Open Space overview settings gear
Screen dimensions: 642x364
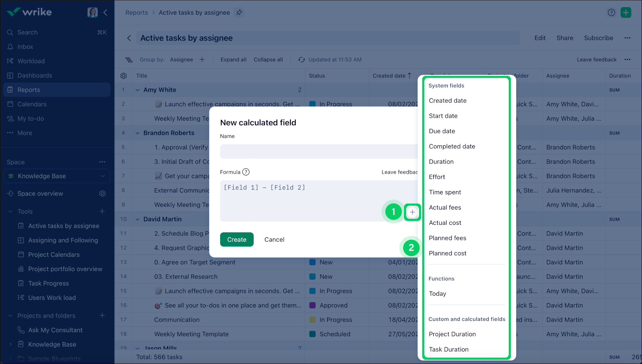coord(102,194)
